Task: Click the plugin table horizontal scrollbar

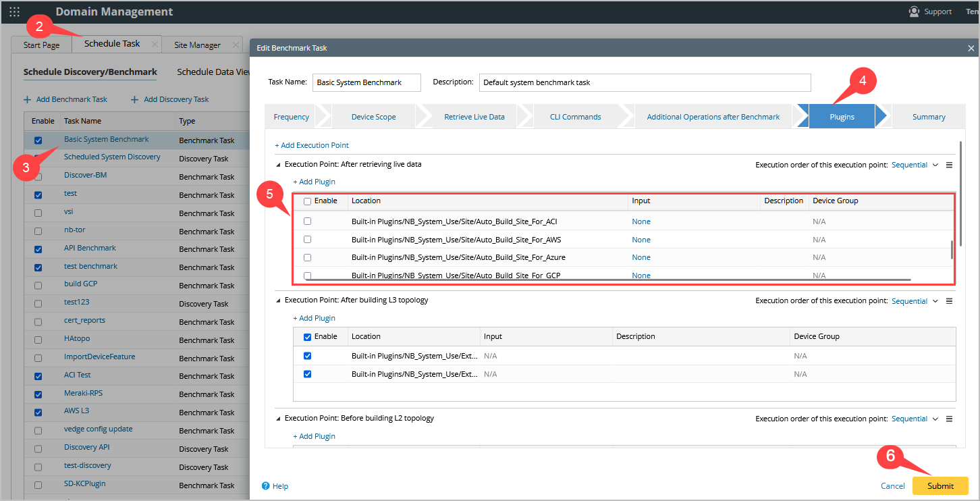Action: tap(607, 279)
